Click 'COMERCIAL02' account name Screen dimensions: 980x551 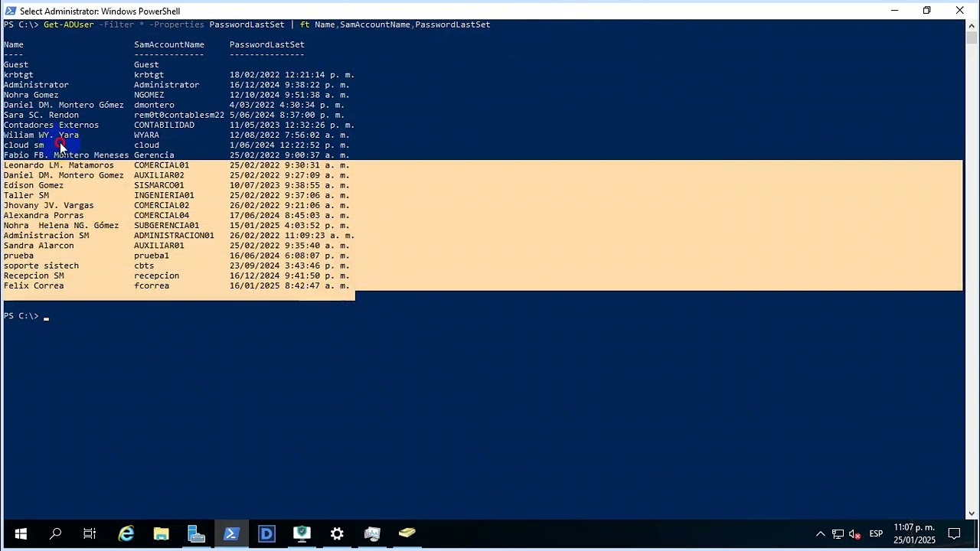tap(162, 205)
